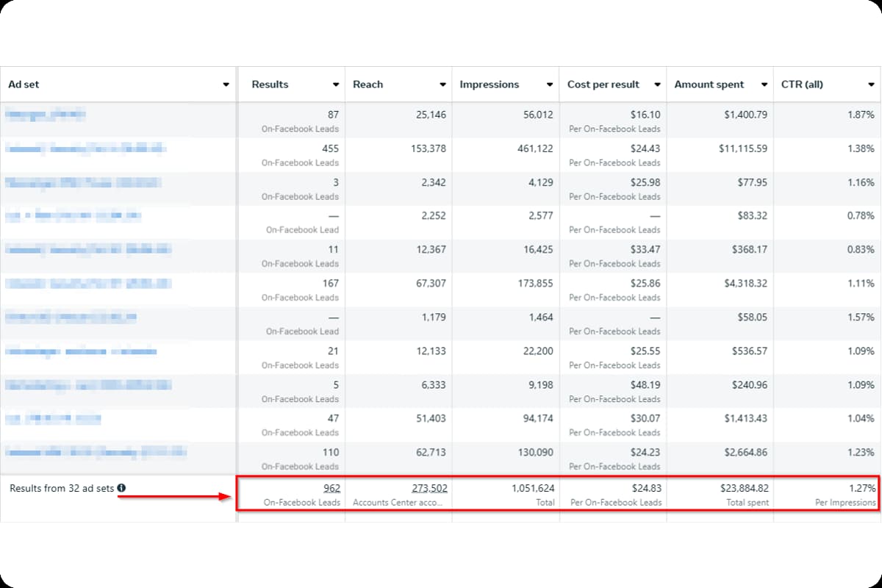Click the Impressions column header label

(x=489, y=85)
